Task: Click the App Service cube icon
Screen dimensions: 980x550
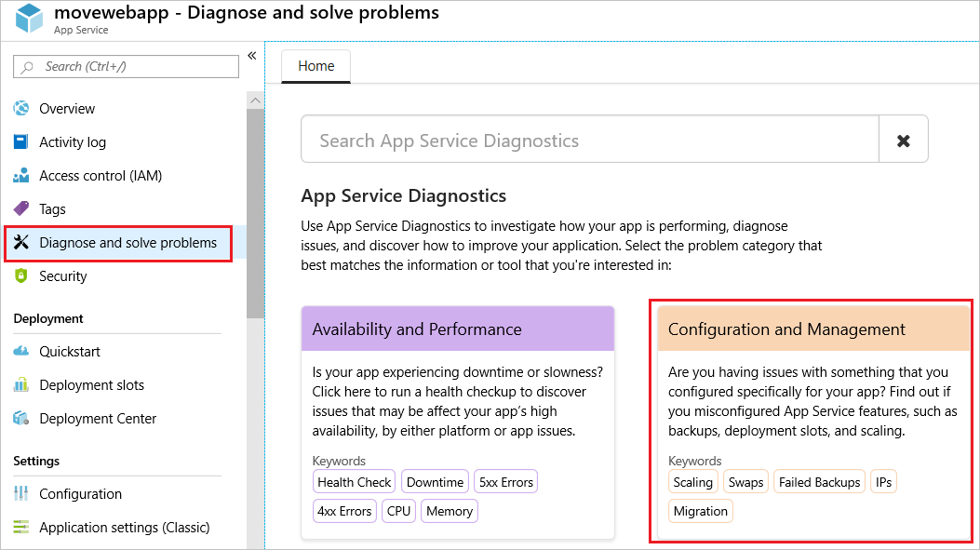Action: click(x=28, y=18)
